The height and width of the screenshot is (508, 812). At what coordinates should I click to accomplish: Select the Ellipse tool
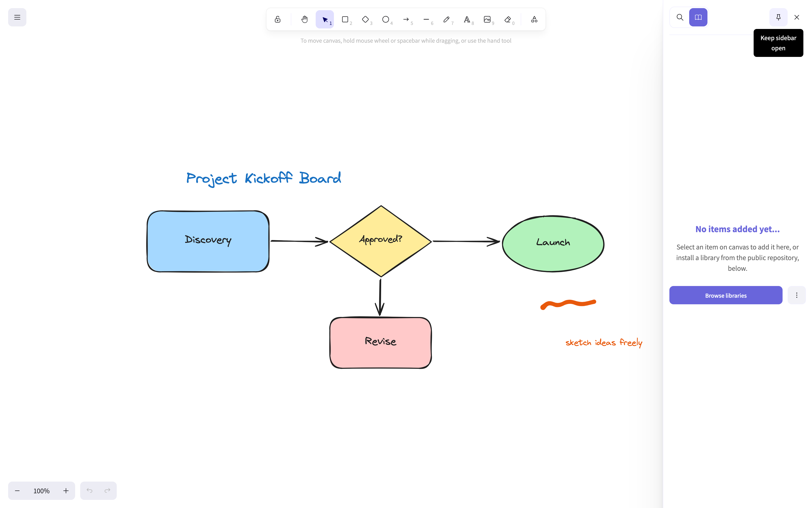pos(385,19)
